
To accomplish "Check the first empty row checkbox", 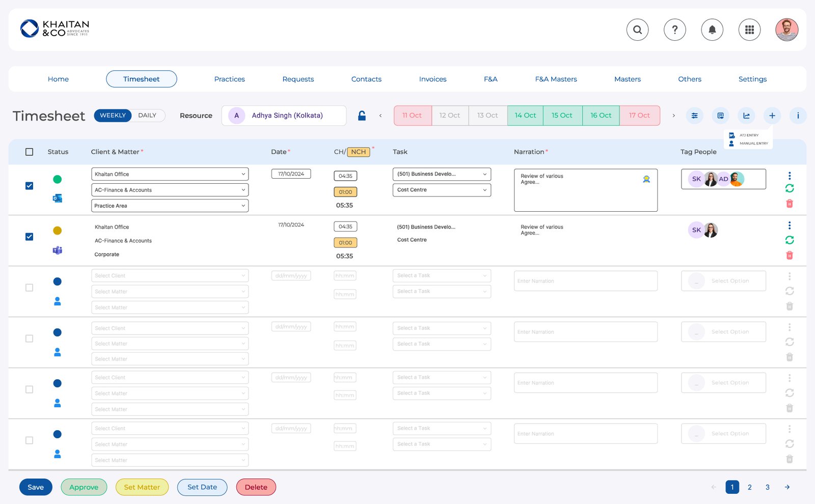I will coord(29,288).
